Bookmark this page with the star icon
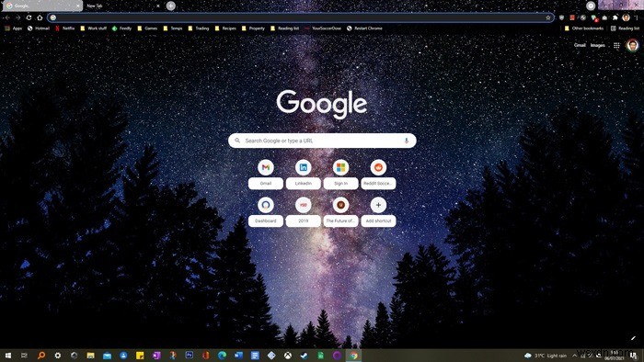Screen dimensions: 644x362 [x=548, y=17]
